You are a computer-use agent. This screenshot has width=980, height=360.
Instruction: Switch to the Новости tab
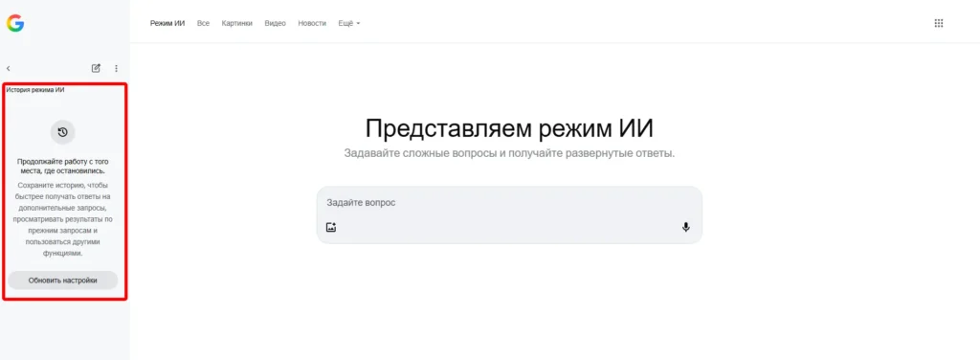coord(312,23)
